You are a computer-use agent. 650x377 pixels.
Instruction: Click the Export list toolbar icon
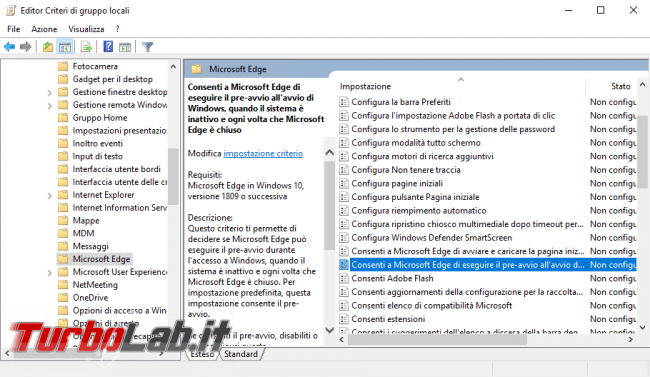pos(86,47)
